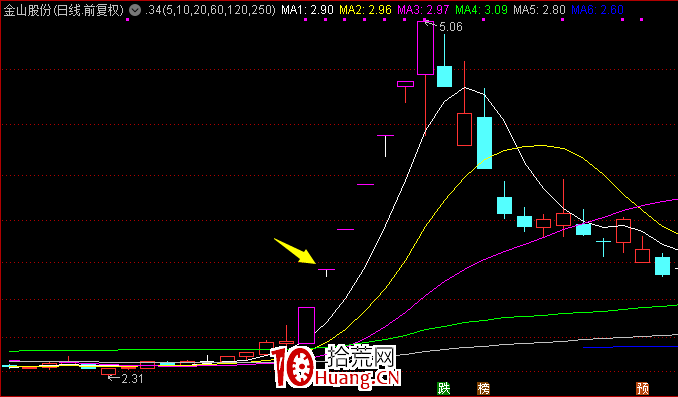Click the brown 榜 marker icon

[483, 388]
